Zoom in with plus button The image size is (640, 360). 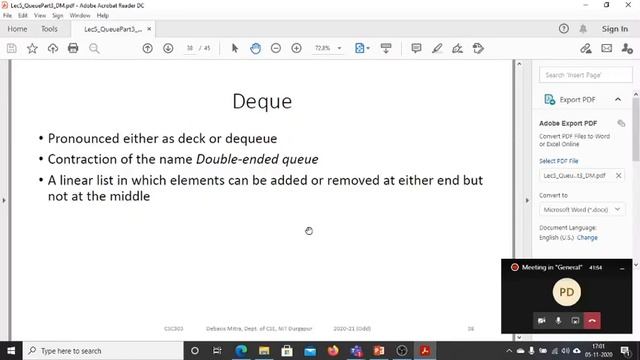[x=297, y=48]
